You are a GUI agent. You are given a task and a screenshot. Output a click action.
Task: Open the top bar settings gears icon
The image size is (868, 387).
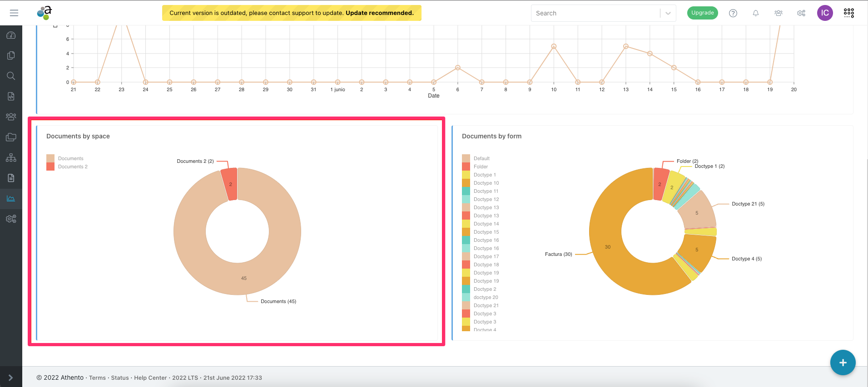(x=801, y=13)
